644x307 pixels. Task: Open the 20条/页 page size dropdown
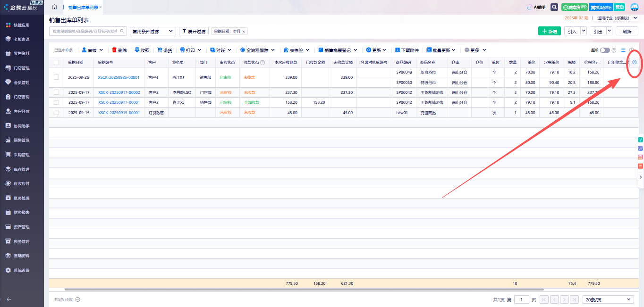click(608, 299)
